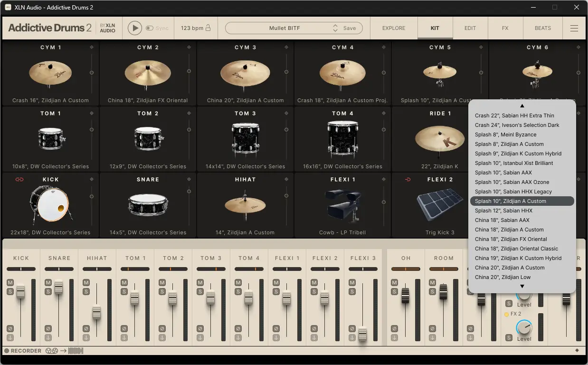
Task: Mute the OH channel
Action: pos(395,283)
